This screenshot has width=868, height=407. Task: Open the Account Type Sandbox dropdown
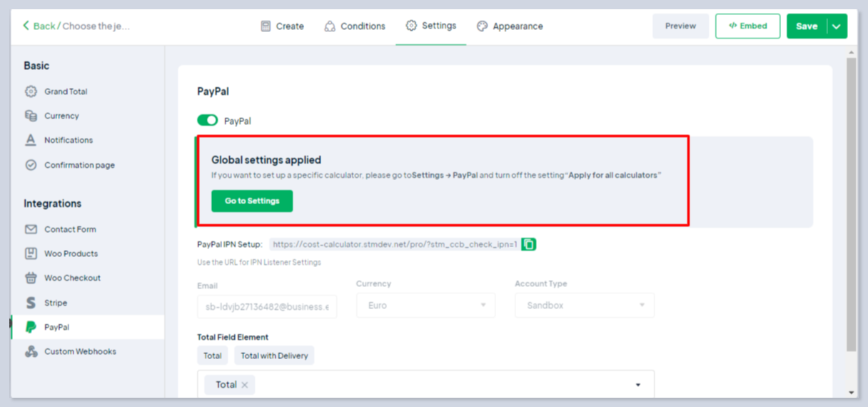[584, 306]
